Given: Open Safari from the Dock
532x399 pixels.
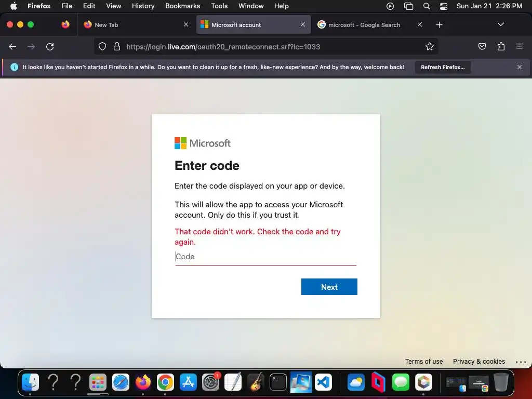Looking at the screenshot, I should click(121, 382).
